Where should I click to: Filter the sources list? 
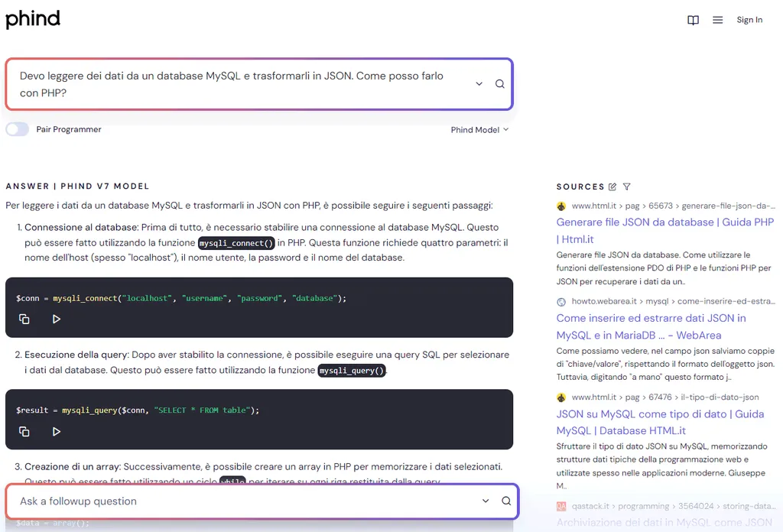pos(626,186)
